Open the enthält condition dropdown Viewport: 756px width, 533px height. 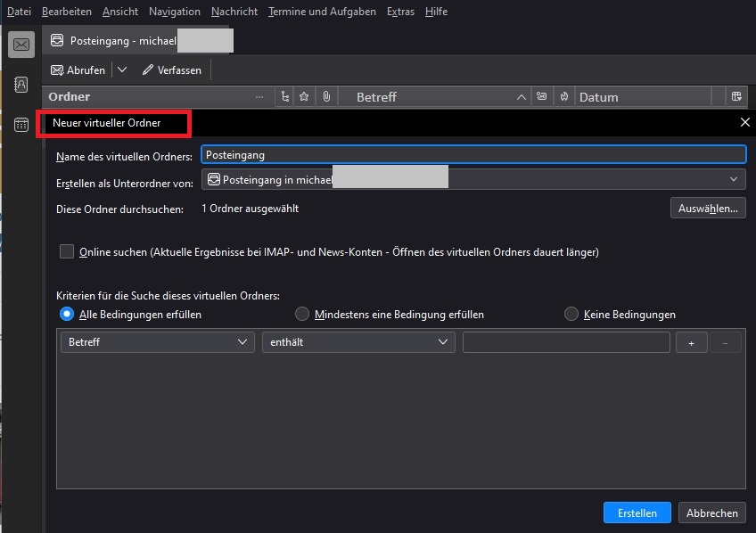click(357, 342)
